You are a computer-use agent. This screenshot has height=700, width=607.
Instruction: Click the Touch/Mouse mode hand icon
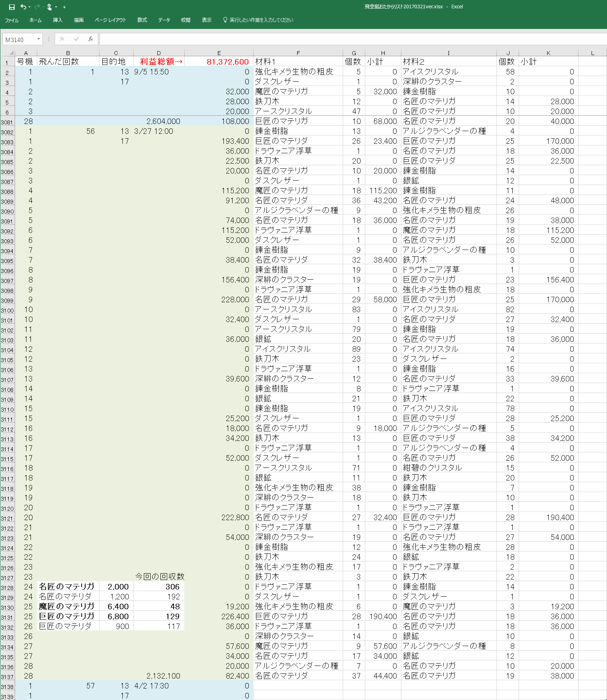tap(50, 7)
